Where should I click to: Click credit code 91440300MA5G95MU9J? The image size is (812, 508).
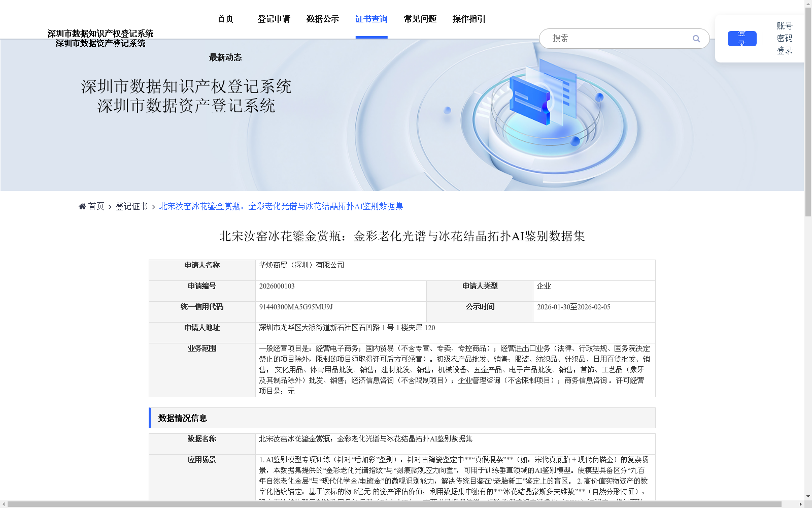296,307
